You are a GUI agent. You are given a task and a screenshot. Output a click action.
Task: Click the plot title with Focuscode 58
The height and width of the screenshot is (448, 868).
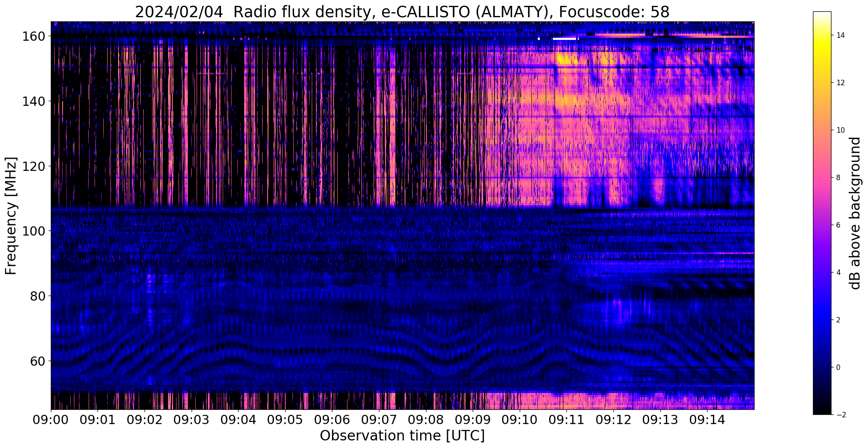(402, 12)
